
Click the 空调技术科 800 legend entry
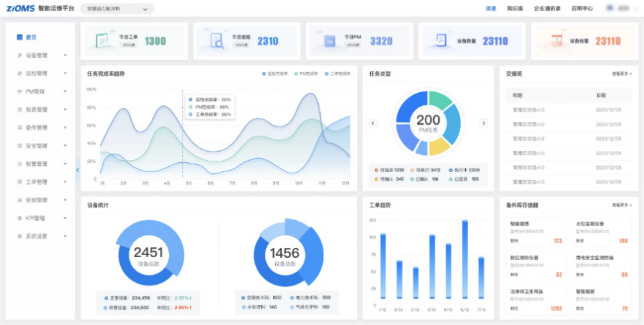pyautogui.click(x=261, y=298)
